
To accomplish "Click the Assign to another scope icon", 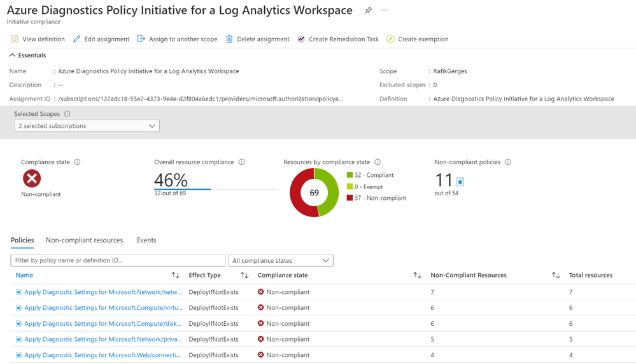I will coord(141,39).
